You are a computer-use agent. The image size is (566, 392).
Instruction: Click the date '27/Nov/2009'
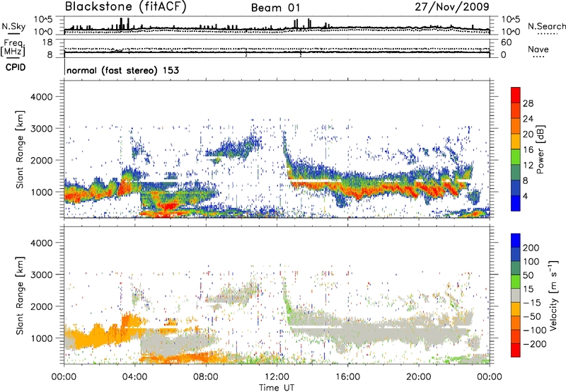pyautogui.click(x=452, y=6)
